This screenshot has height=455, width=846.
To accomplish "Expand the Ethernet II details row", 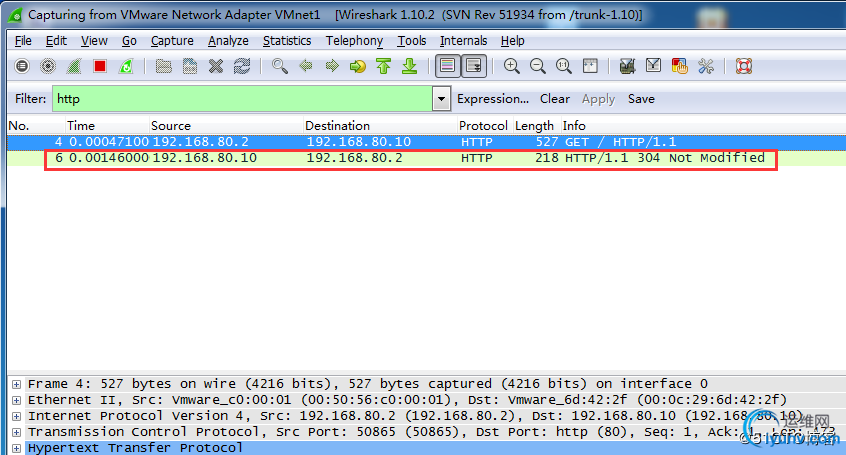I will pos(16,400).
